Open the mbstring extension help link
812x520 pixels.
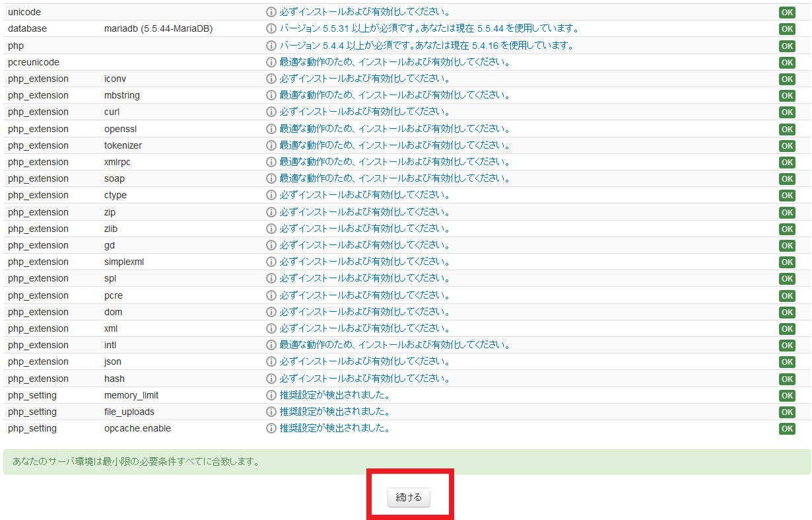click(x=394, y=95)
